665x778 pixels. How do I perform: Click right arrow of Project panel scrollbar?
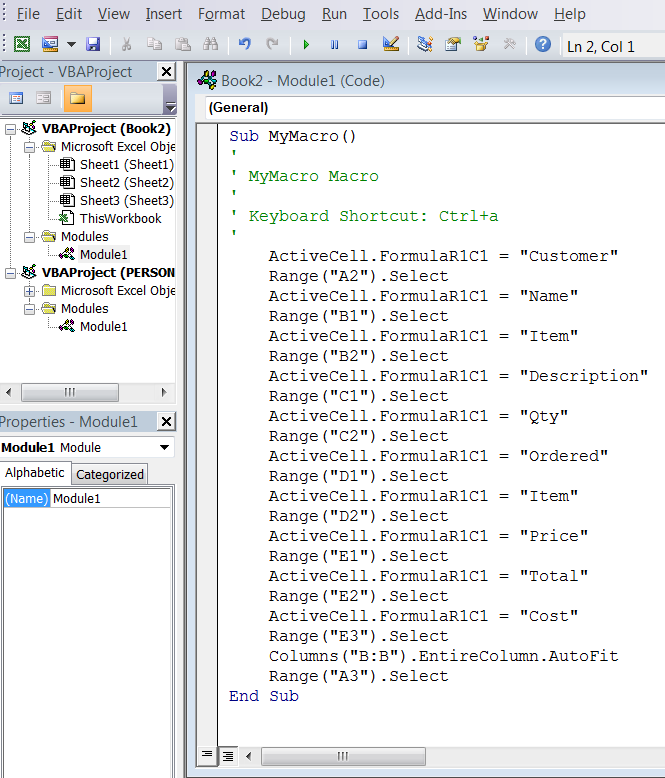pyautogui.click(x=164, y=392)
